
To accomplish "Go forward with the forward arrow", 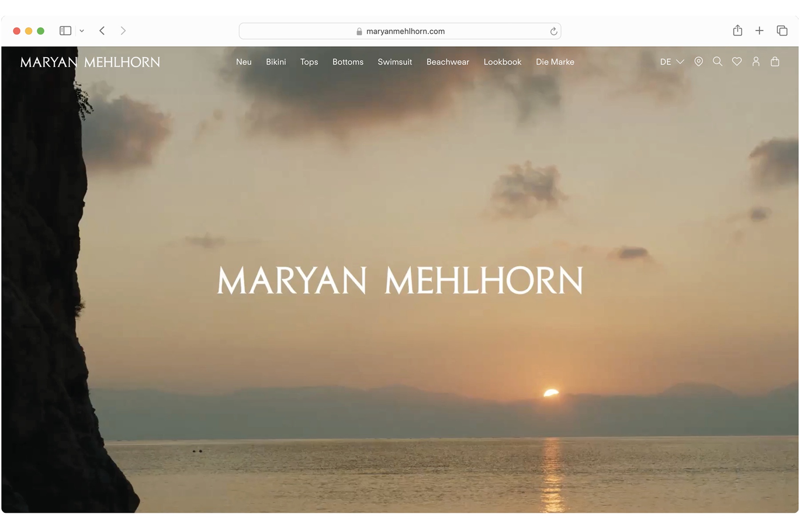I will pos(123,31).
